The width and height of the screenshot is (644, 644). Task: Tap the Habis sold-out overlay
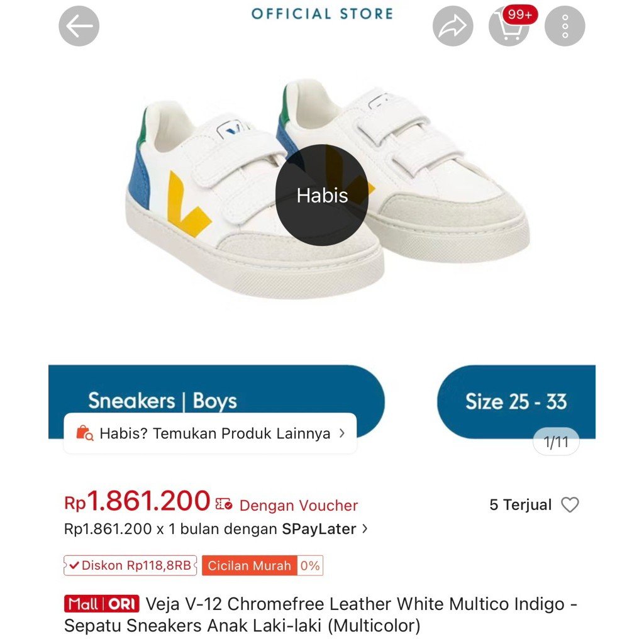[x=322, y=195]
